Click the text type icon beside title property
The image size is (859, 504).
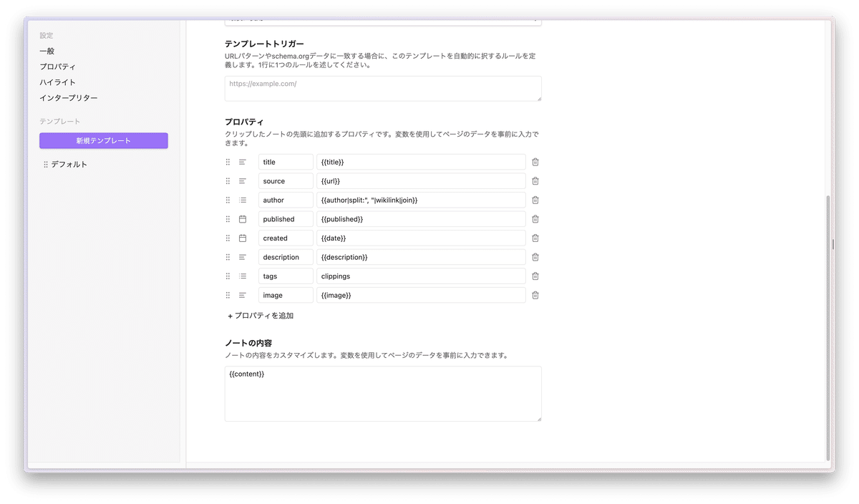click(x=243, y=162)
